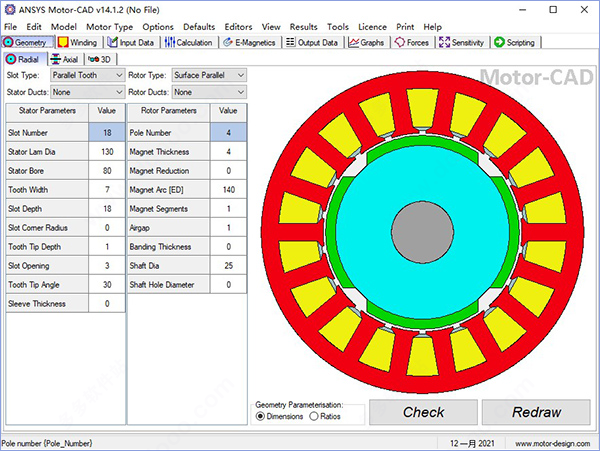The height and width of the screenshot is (451, 600).
Task: Select the Dimensions radio button
Action: coord(260,416)
